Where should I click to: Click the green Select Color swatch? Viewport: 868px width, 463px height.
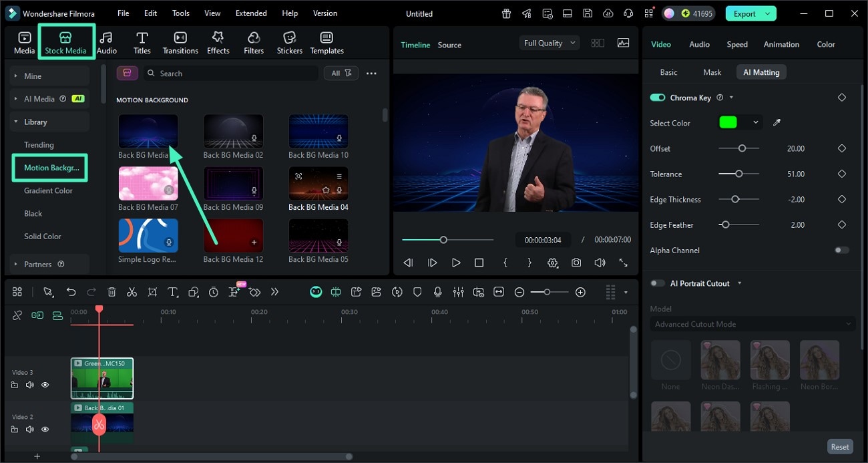728,122
